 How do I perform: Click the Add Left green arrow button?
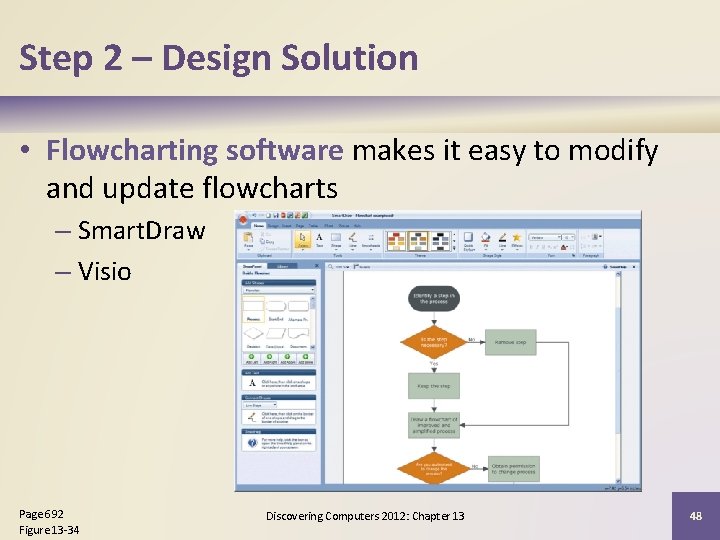tap(251, 359)
